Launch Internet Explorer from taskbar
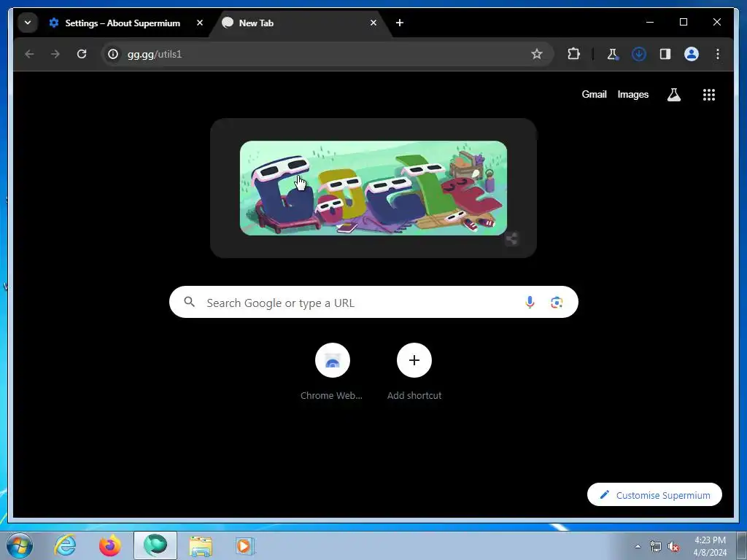This screenshot has height=560, width=747. tap(65, 545)
